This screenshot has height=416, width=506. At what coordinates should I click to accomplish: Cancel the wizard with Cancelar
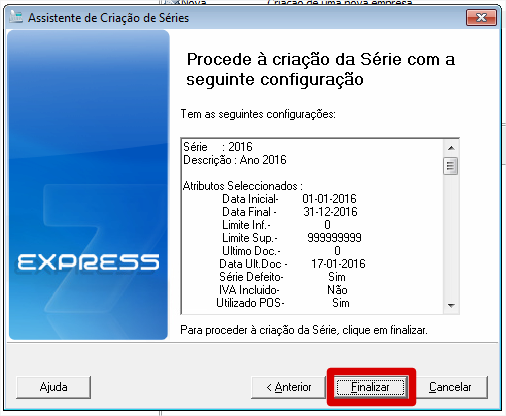click(x=450, y=387)
